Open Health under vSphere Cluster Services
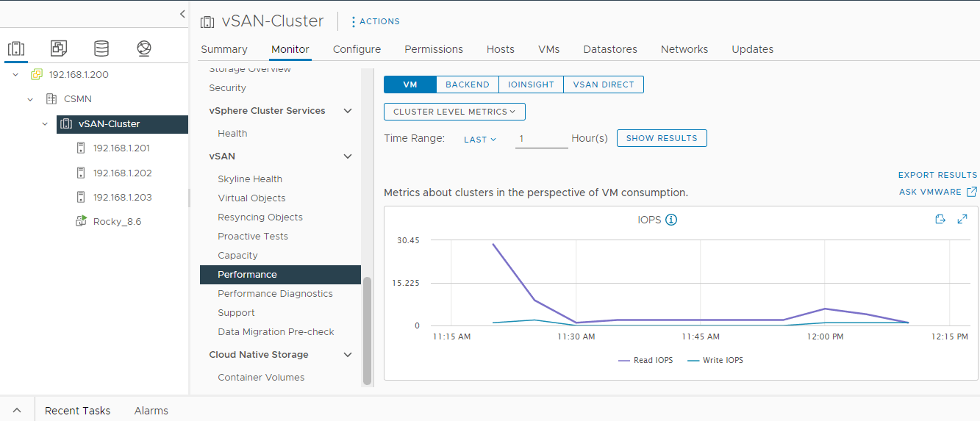 pos(232,134)
